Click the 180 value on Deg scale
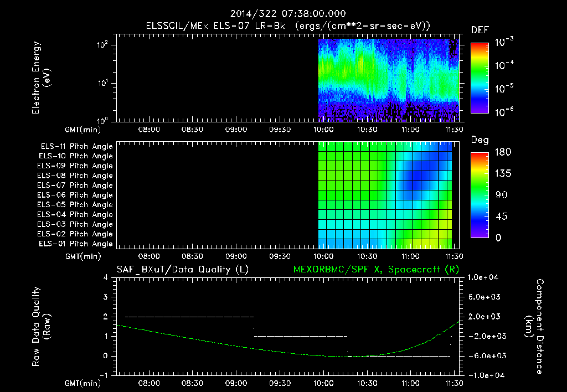This screenshot has height=392, width=567. (503, 152)
